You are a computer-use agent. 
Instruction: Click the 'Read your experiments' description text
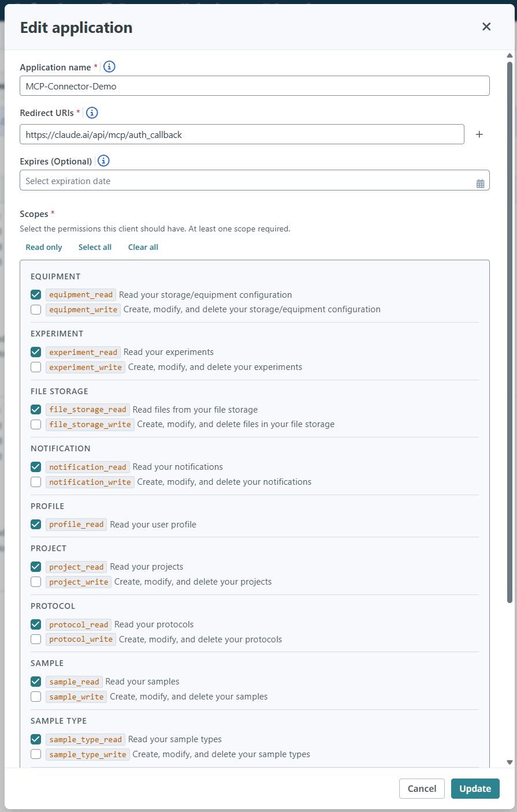pyautogui.click(x=169, y=352)
